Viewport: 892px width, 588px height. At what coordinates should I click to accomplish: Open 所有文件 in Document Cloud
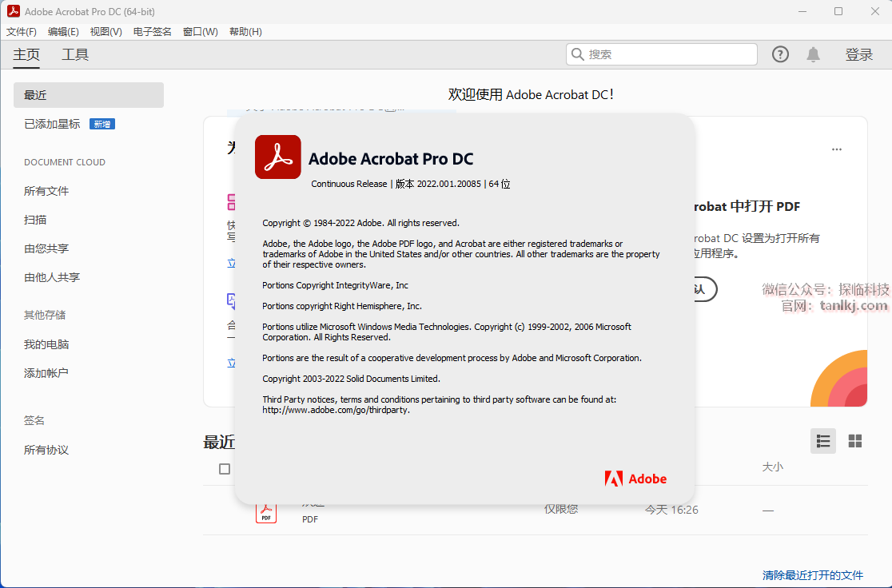(46, 191)
